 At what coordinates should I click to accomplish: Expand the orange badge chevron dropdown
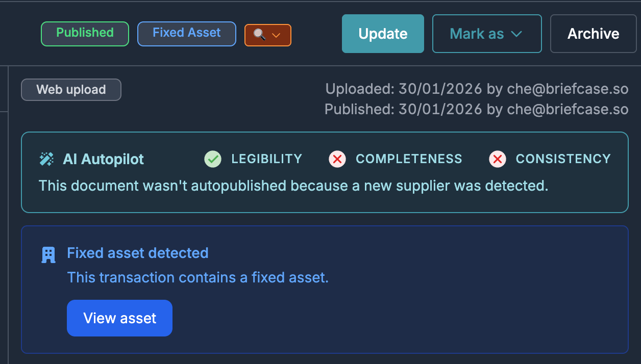(x=276, y=35)
